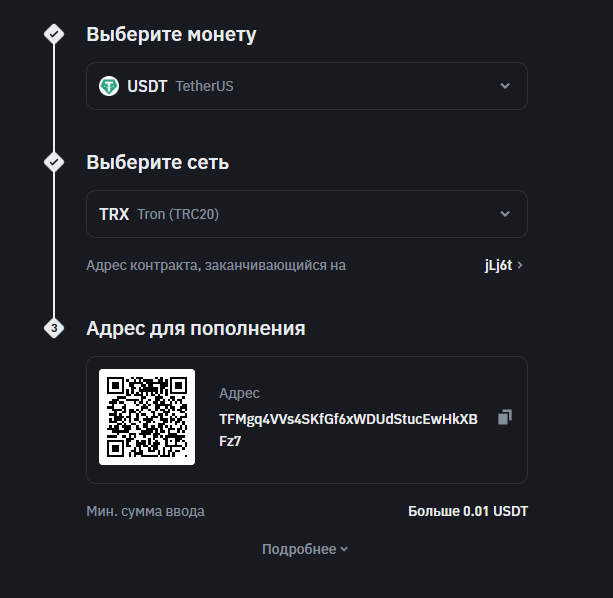This screenshot has height=598, width=613.
Task: Click the Больше 0.01 USDT minimum value
Action: 467,511
